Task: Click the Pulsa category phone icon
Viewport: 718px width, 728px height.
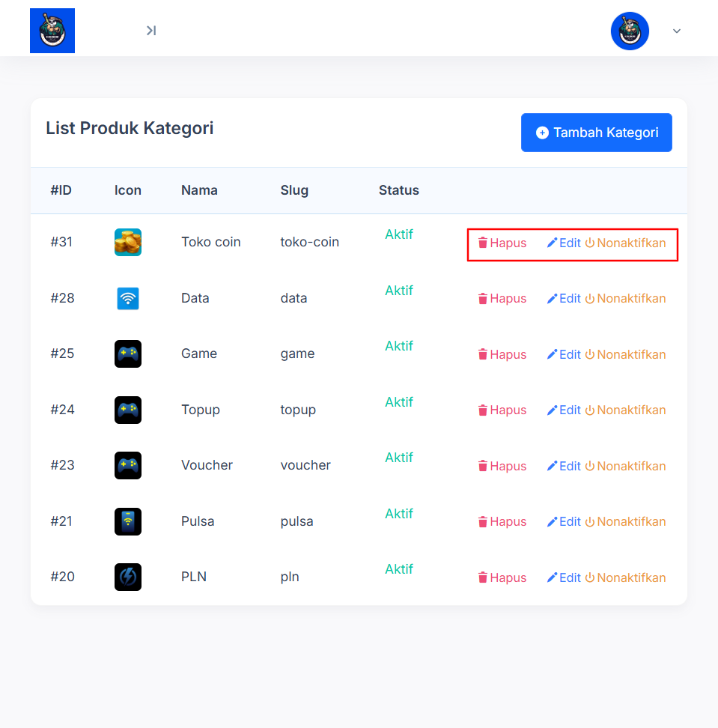Action: click(128, 521)
